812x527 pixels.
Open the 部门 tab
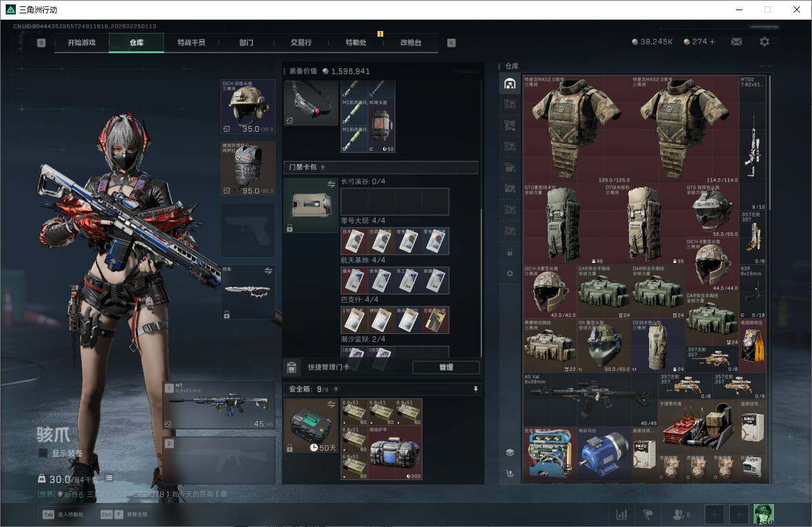246,42
